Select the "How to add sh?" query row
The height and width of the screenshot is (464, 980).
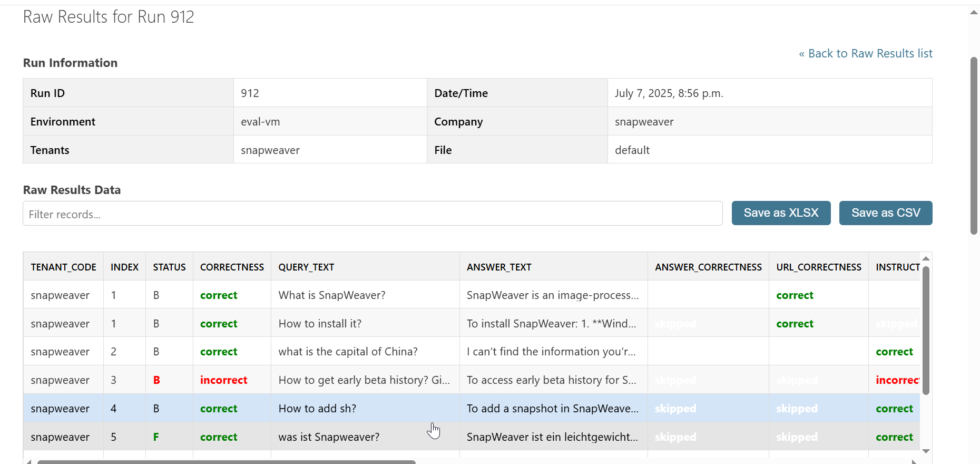(x=317, y=409)
